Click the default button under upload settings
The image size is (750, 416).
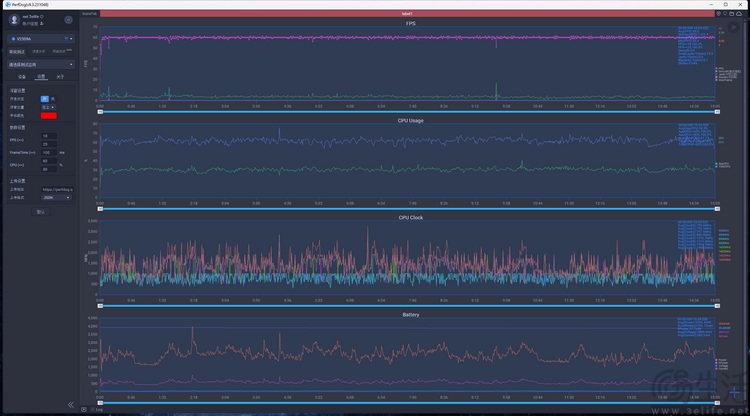41,212
